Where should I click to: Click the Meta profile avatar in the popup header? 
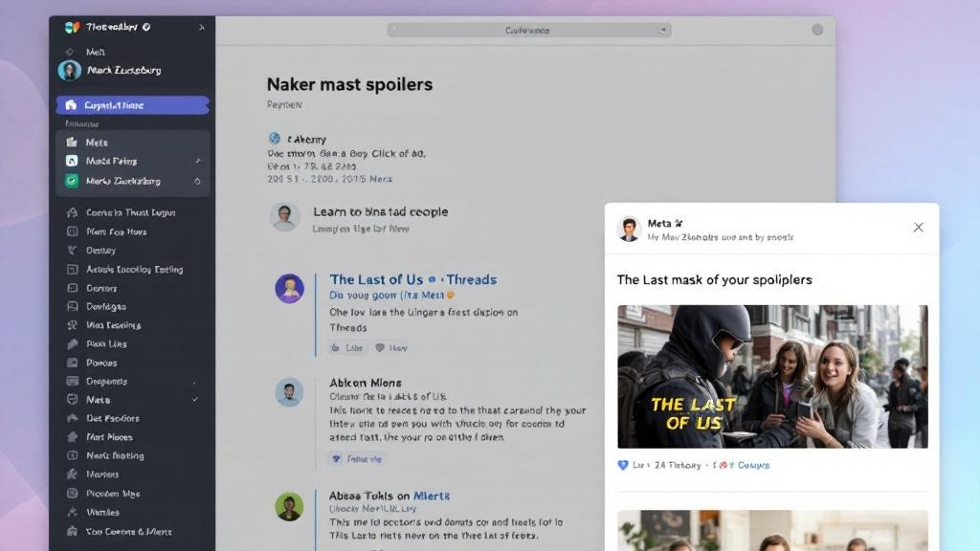point(630,229)
